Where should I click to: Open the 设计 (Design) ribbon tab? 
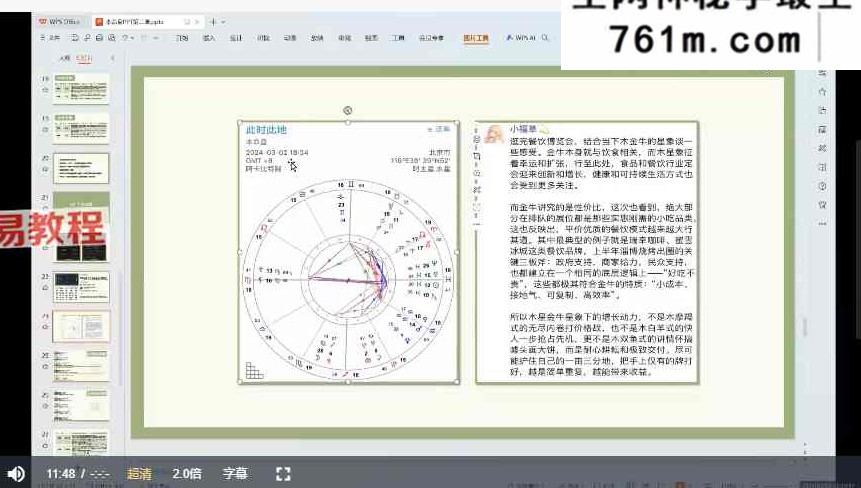tap(236, 38)
